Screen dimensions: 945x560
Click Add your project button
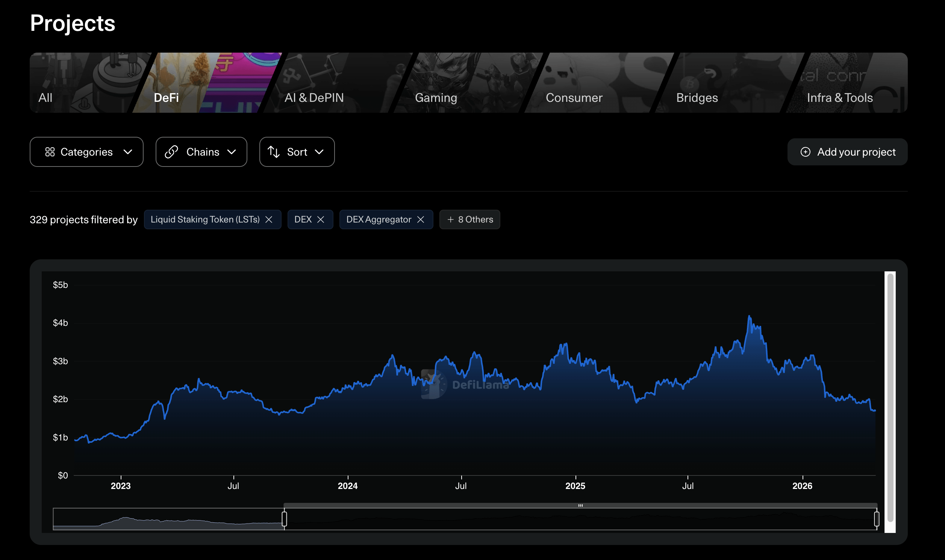pyautogui.click(x=847, y=152)
